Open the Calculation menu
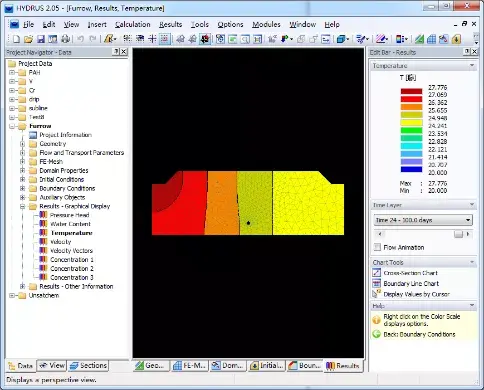 [x=133, y=24]
